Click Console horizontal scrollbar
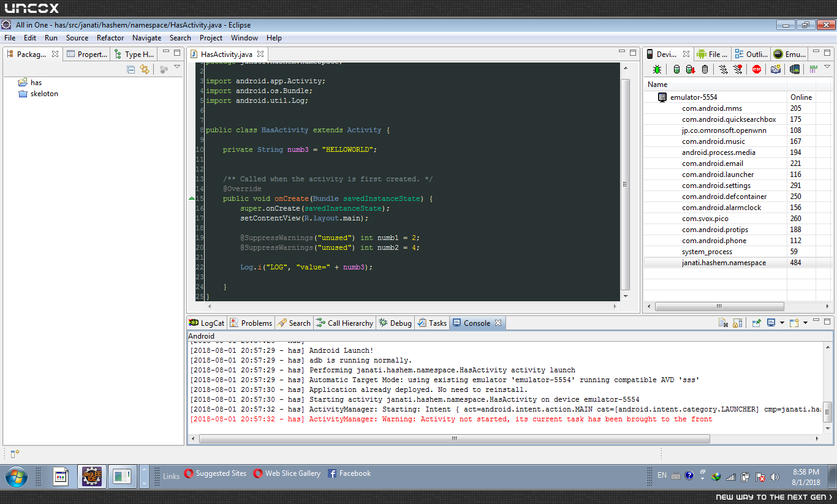Viewport: 837px width, 504px height. (454, 438)
